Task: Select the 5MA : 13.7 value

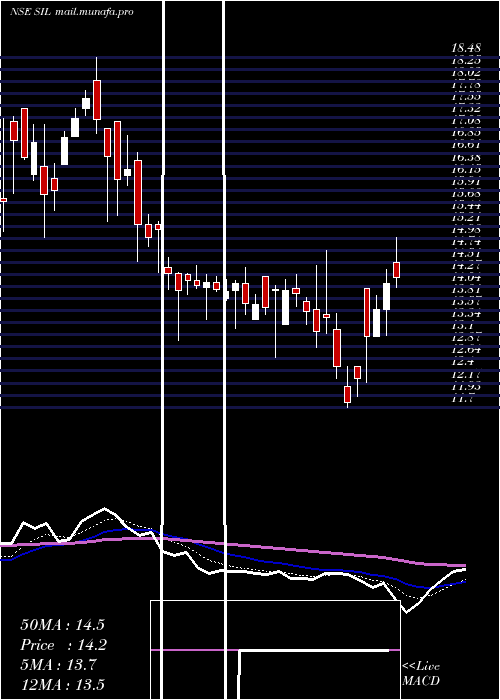Action: 58,665
